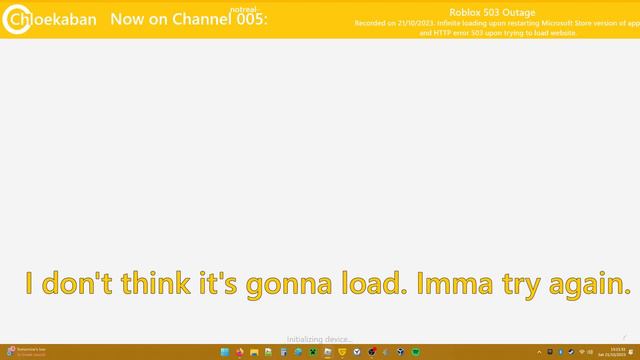Open the Minecraft creeper taskbar icon
The image size is (640, 360).
[313, 352]
